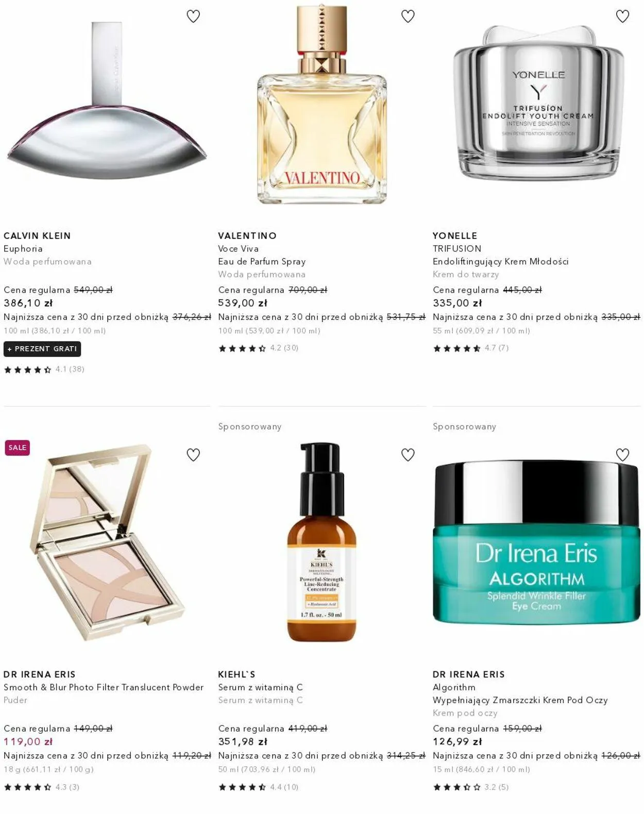Click heart icon on Kiehl's serum
644x814 pixels.
coord(408,455)
